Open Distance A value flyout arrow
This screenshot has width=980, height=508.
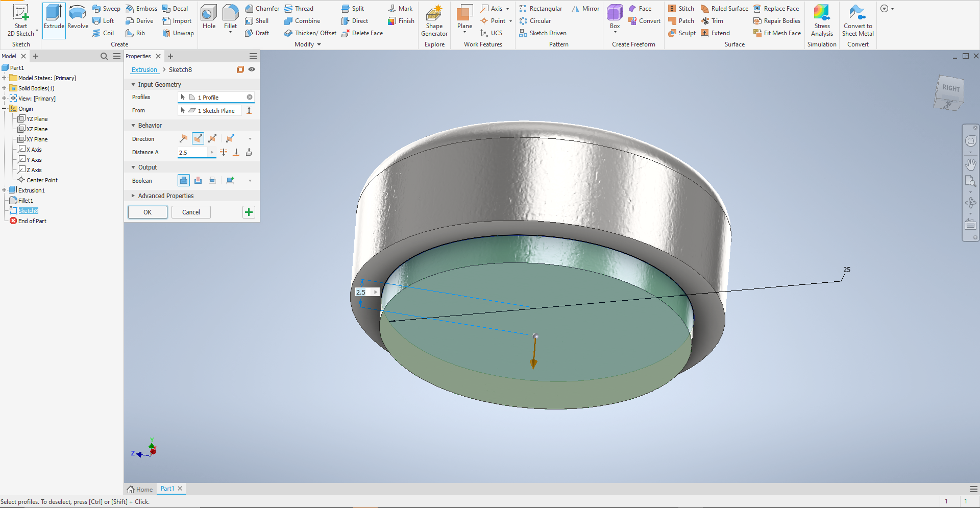pyautogui.click(x=212, y=152)
